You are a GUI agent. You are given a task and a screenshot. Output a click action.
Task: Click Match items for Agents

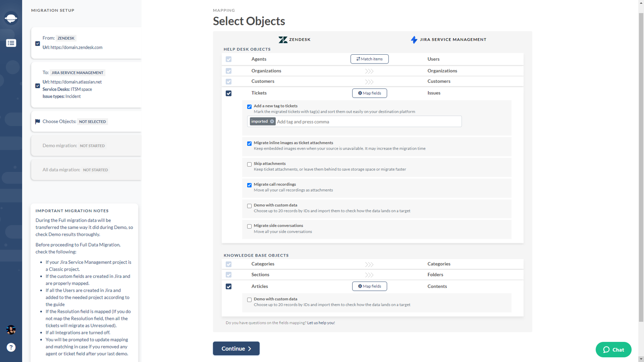pyautogui.click(x=369, y=59)
